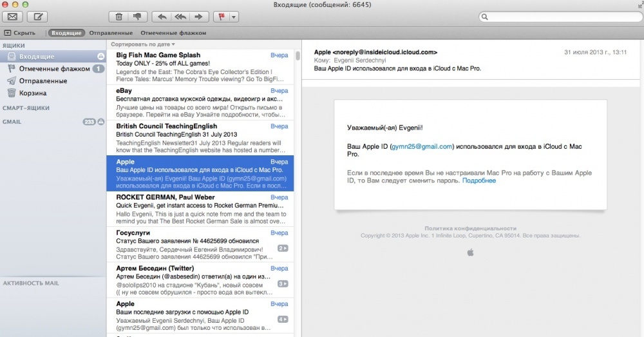The image size is (644, 337).
Task: Click recipient Evgenii Serdechnyi in header
Action: click(360, 60)
